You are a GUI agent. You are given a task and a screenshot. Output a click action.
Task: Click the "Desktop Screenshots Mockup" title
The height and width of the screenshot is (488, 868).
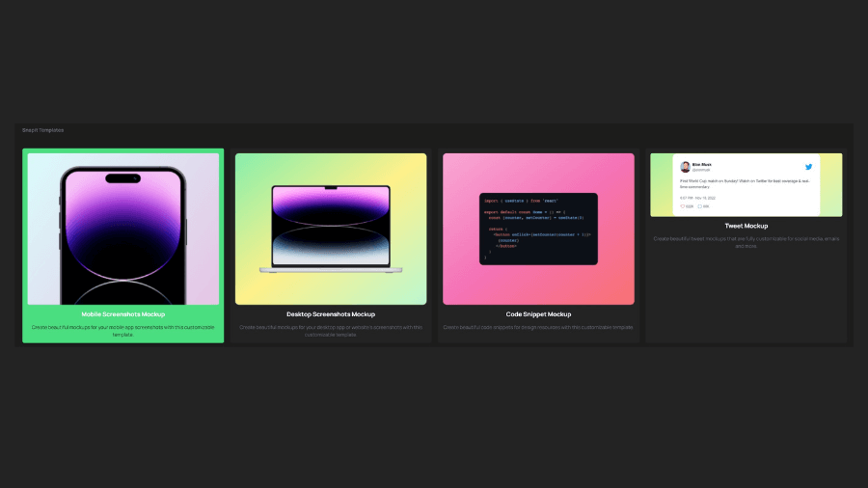point(331,314)
